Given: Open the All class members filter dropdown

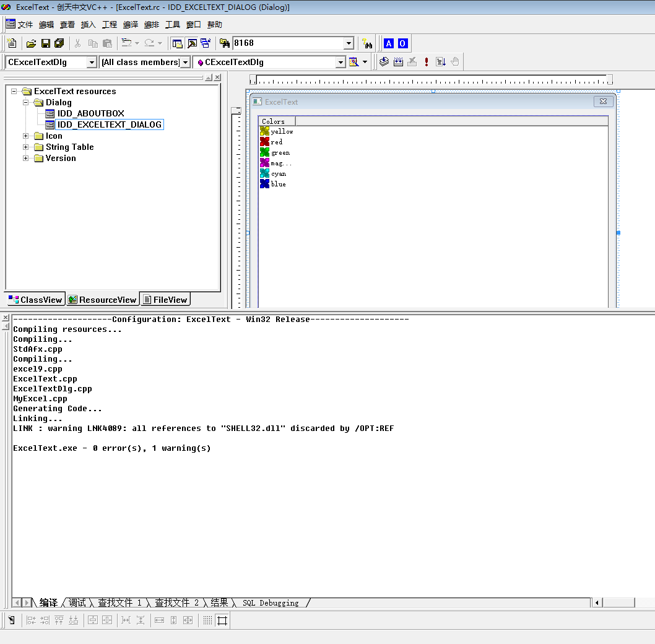Looking at the screenshot, I should tap(186, 63).
